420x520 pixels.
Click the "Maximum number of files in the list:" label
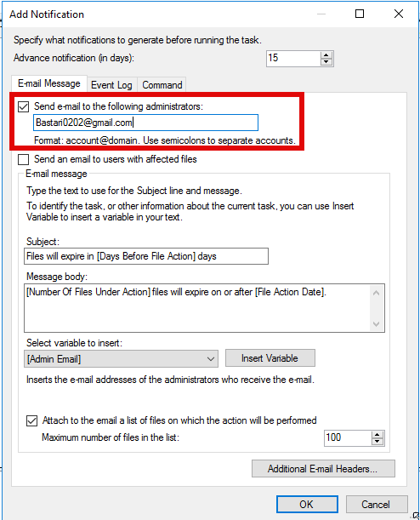(x=111, y=437)
